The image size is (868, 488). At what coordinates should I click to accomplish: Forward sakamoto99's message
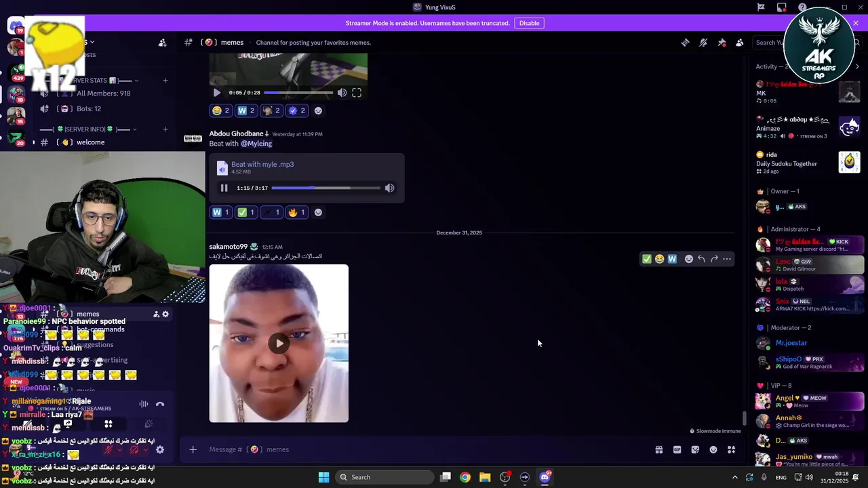click(x=714, y=259)
